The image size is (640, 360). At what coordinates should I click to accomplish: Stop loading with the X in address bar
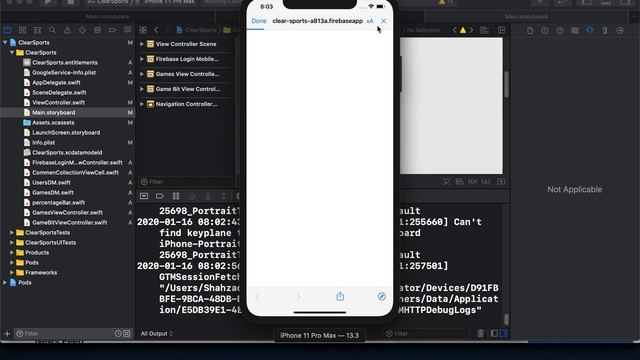383,21
